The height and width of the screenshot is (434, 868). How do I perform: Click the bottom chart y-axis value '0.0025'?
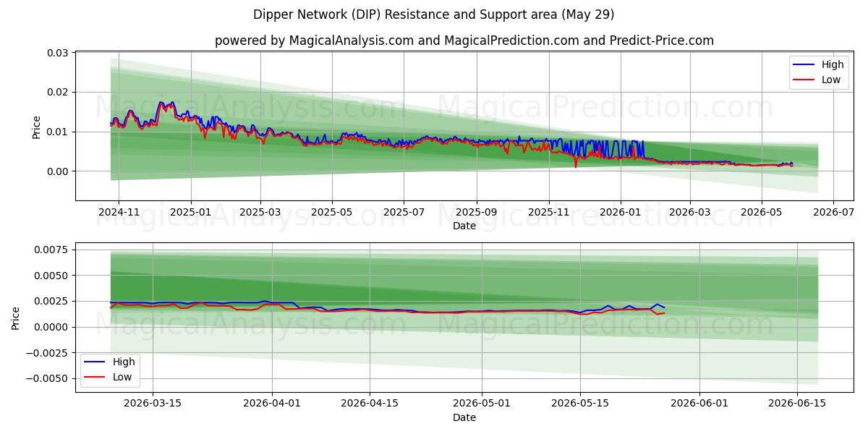point(52,301)
